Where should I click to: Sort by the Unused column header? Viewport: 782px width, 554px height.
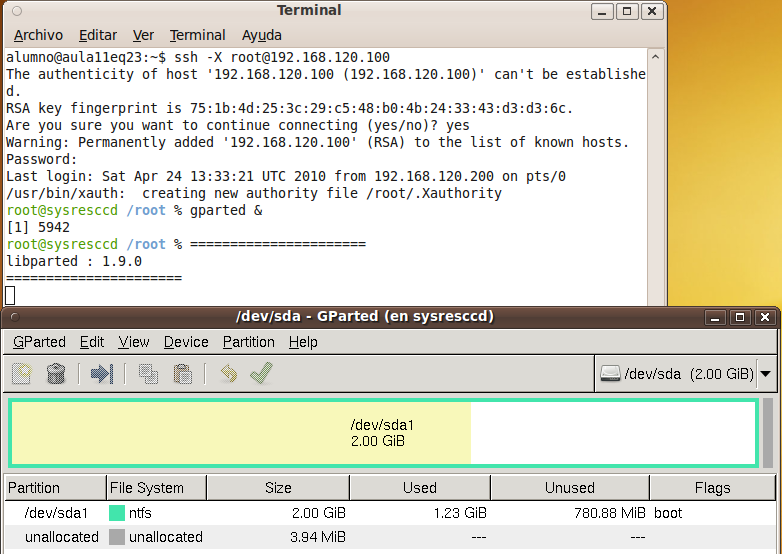(x=570, y=488)
